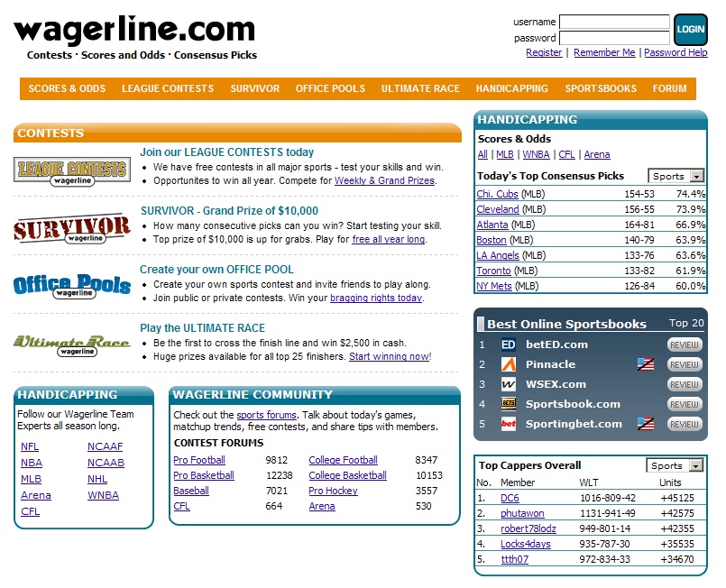Open OFFICE POOLS in the nav bar
The width and height of the screenshot is (726, 588).
click(x=330, y=88)
